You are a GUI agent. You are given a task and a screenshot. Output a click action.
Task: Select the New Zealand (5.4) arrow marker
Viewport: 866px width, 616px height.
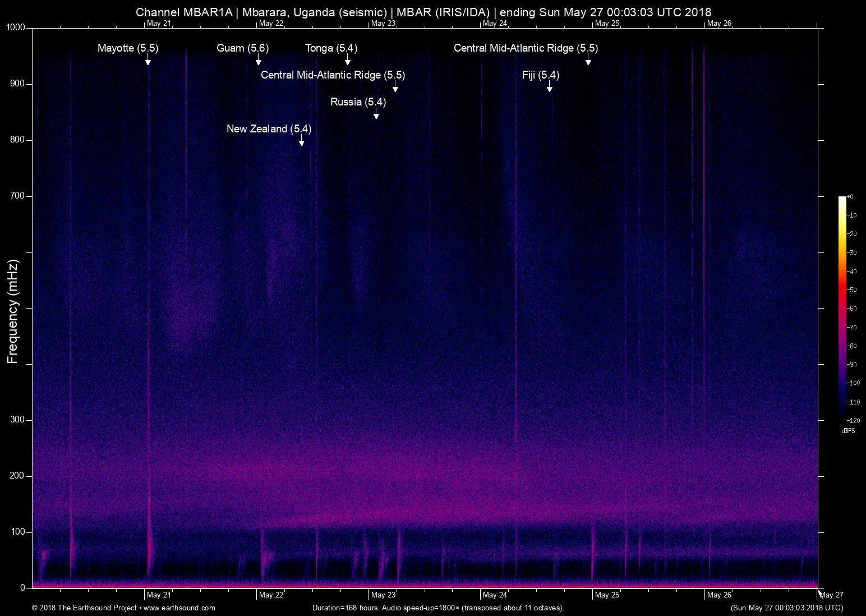click(x=301, y=141)
